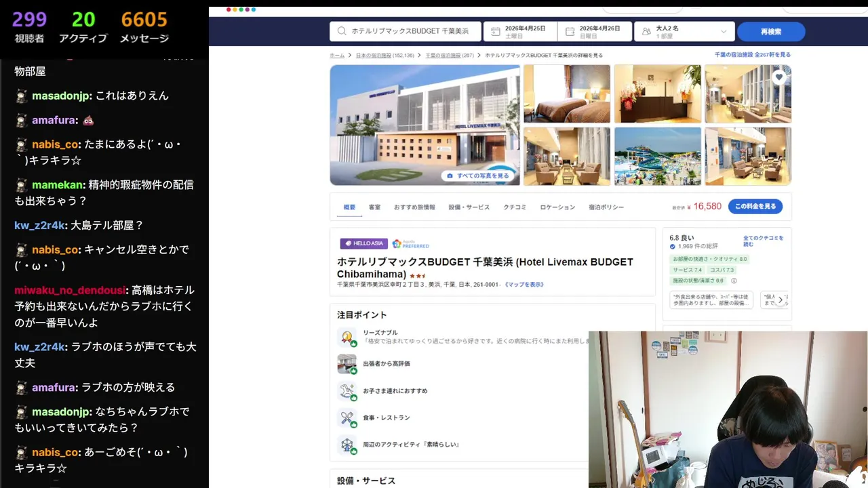Click the この料金を見る button
The width and height of the screenshot is (868, 488).
[755, 206]
